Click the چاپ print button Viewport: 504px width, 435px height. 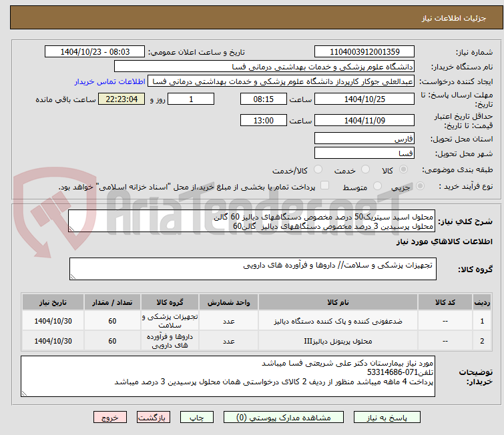click(196, 417)
